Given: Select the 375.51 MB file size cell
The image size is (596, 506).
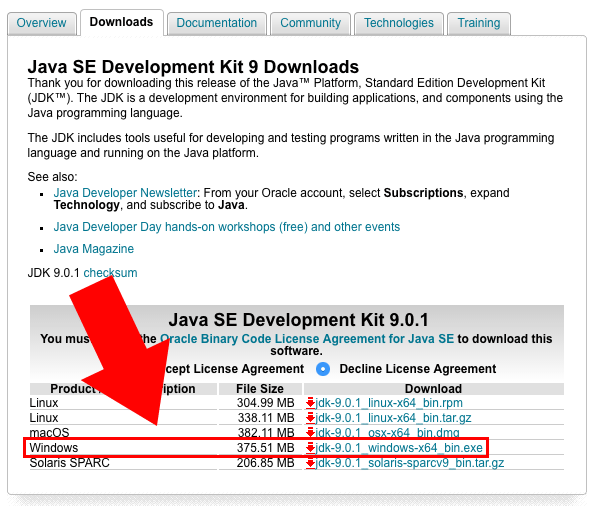Looking at the screenshot, I should tap(266, 448).
